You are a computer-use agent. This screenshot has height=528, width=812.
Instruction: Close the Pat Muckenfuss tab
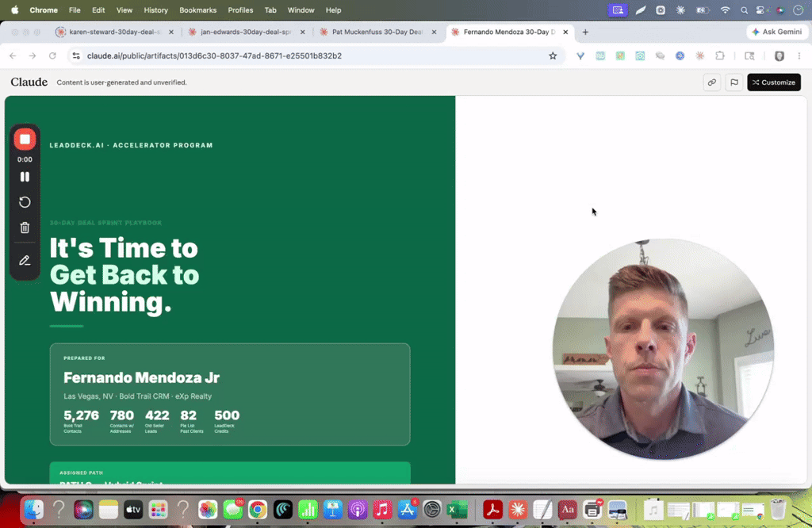click(434, 32)
